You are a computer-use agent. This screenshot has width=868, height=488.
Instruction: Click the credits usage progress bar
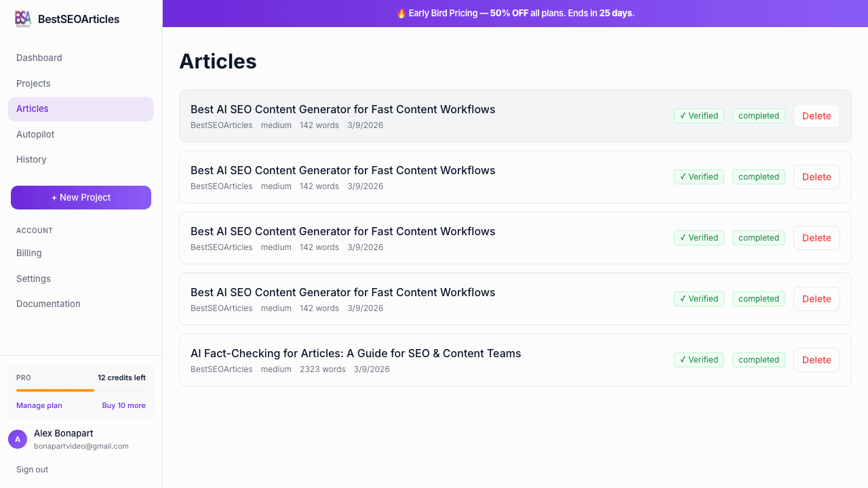coord(81,391)
